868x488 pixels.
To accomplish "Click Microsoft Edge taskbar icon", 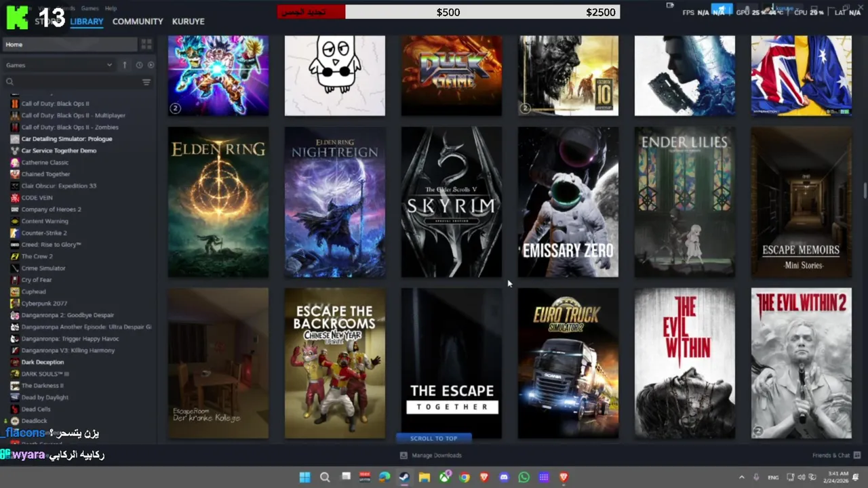I will [x=384, y=477].
